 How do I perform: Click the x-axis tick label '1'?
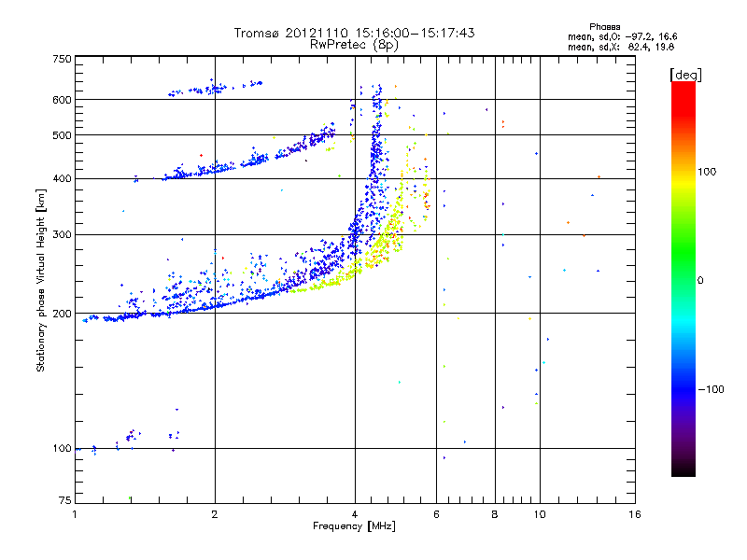[75, 514]
